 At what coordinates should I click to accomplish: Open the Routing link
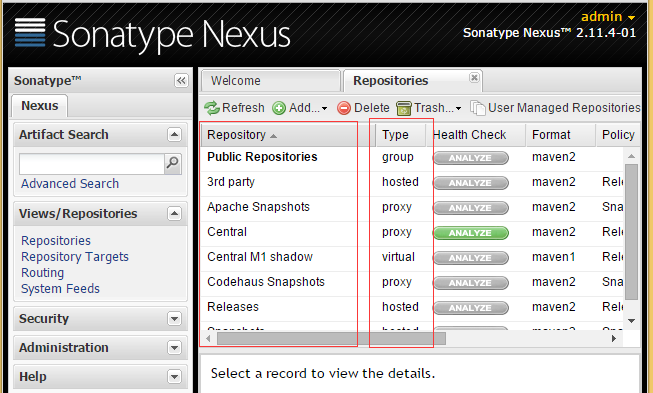pyautogui.click(x=42, y=273)
